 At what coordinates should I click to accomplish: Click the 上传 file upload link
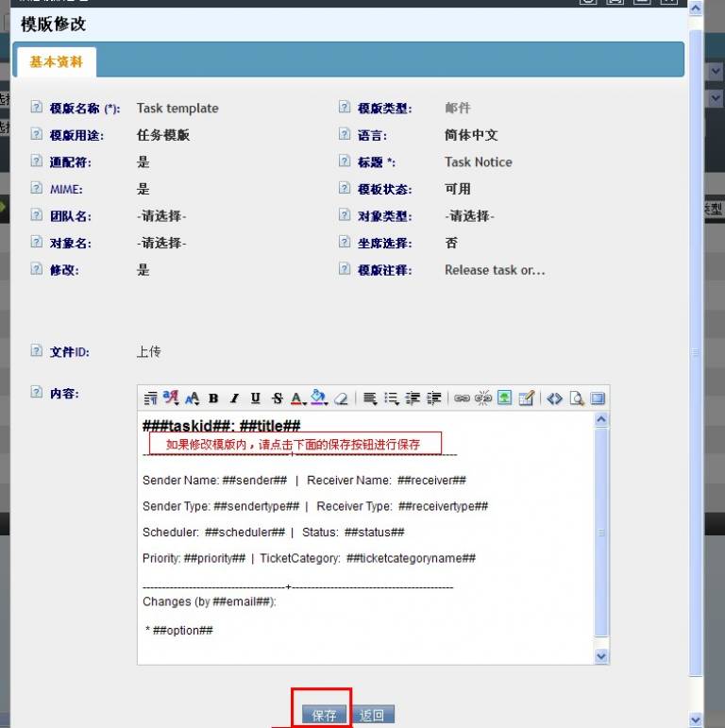148,351
